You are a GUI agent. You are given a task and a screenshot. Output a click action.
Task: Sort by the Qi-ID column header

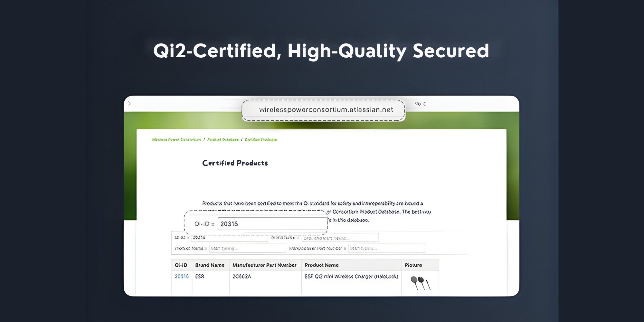click(181, 265)
